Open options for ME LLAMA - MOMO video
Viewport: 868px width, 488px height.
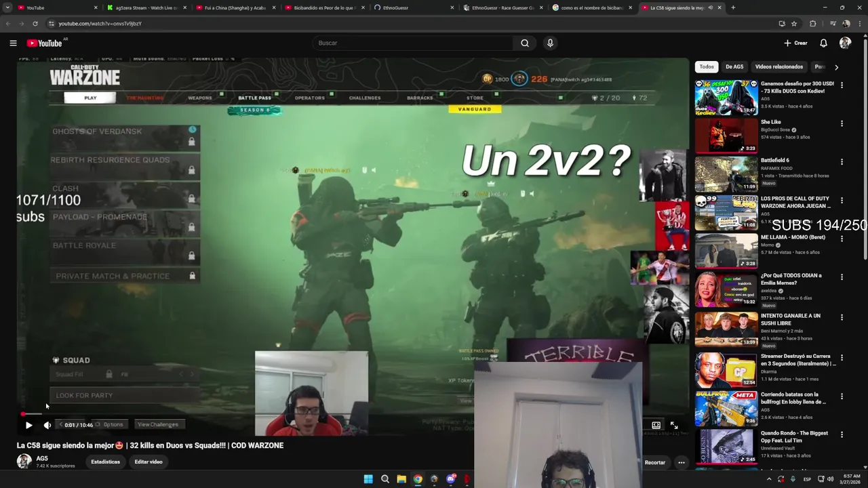click(x=842, y=239)
